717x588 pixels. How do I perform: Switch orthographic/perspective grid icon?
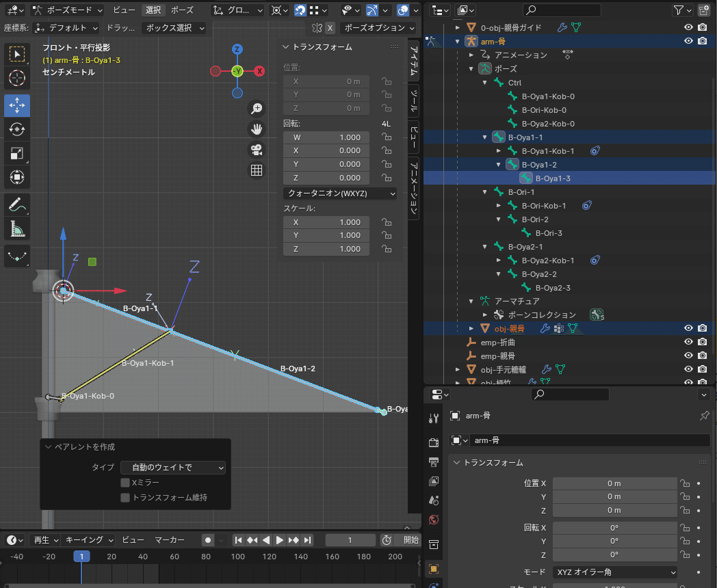pyautogui.click(x=257, y=170)
